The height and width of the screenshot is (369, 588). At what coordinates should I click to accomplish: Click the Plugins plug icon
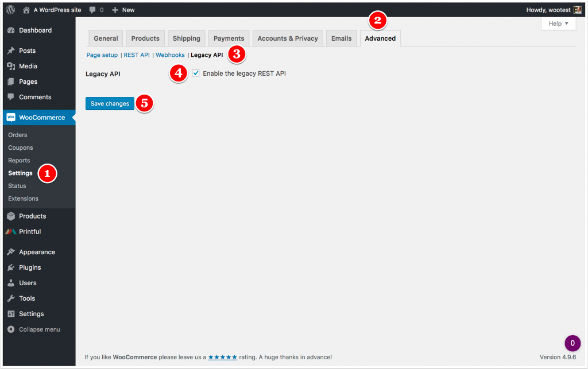[10, 267]
